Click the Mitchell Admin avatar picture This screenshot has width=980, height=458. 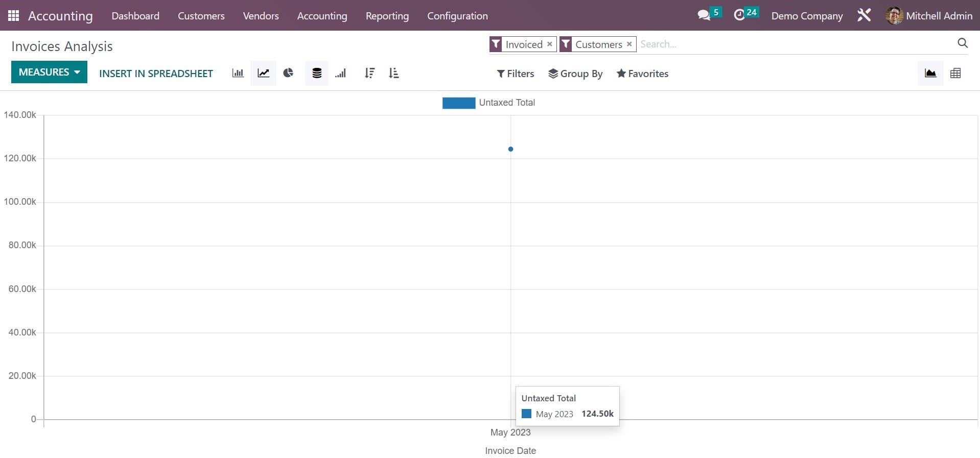pos(894,16)
